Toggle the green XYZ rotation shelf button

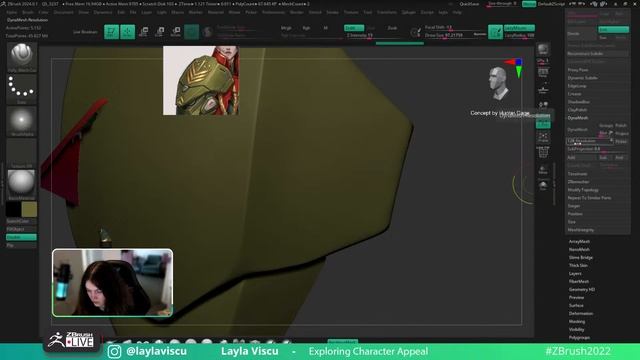click(543, 122)
